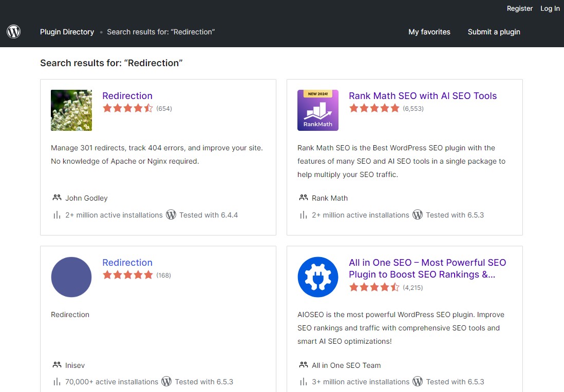Open the Redirection plugin by Inisev

click(127, 262)
